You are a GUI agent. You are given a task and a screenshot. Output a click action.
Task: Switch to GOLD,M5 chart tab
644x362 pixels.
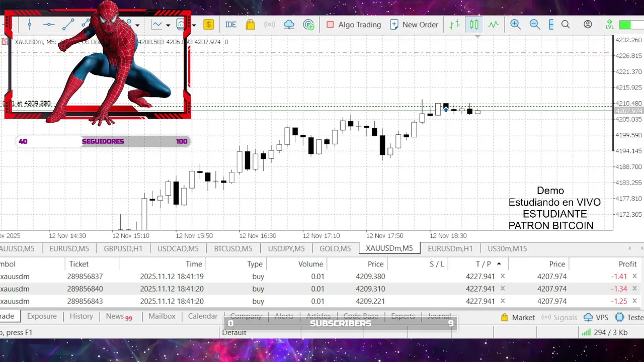[335, 248]
